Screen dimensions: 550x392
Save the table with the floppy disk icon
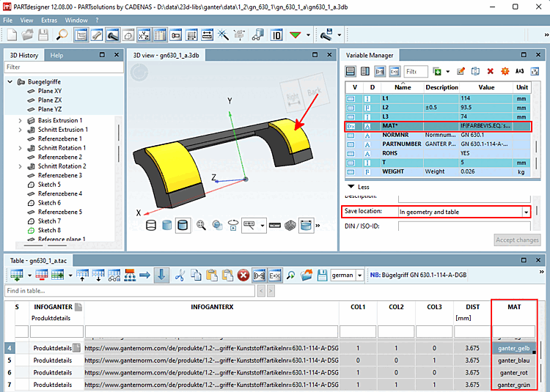[322, 275]
